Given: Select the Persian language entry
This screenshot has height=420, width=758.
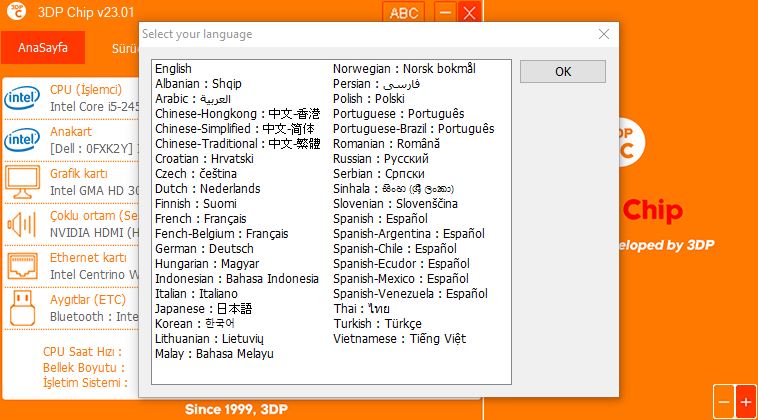Looking at the screenshot, I should (376, 84).
